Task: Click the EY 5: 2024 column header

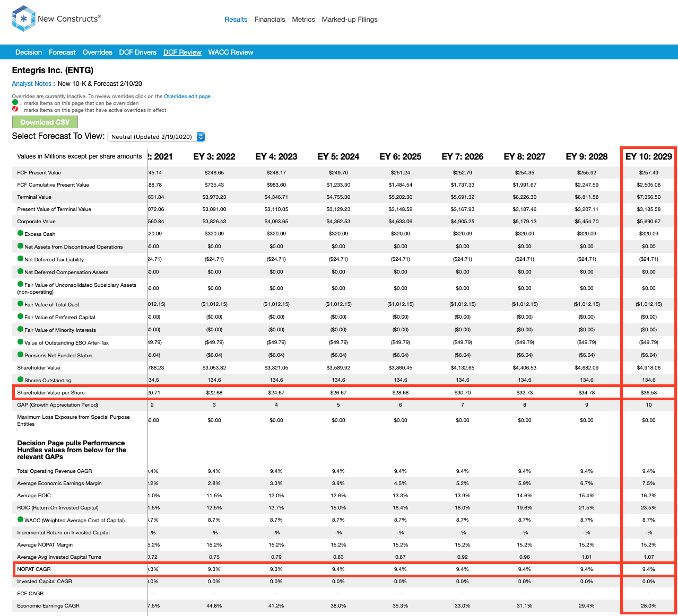Action: pyautogui.click(x=338, y=156)
